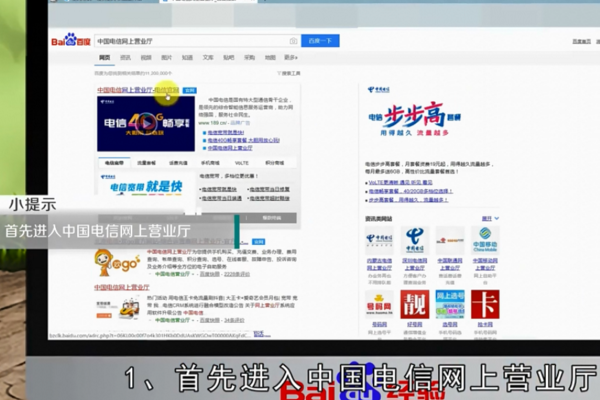Click the 步步高 promotional banner

point(414,119)
